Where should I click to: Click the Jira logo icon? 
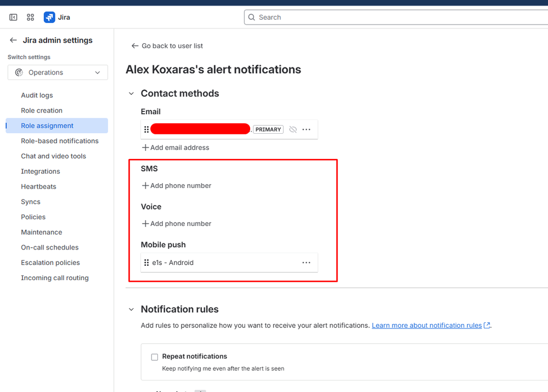tap(49, 17)
